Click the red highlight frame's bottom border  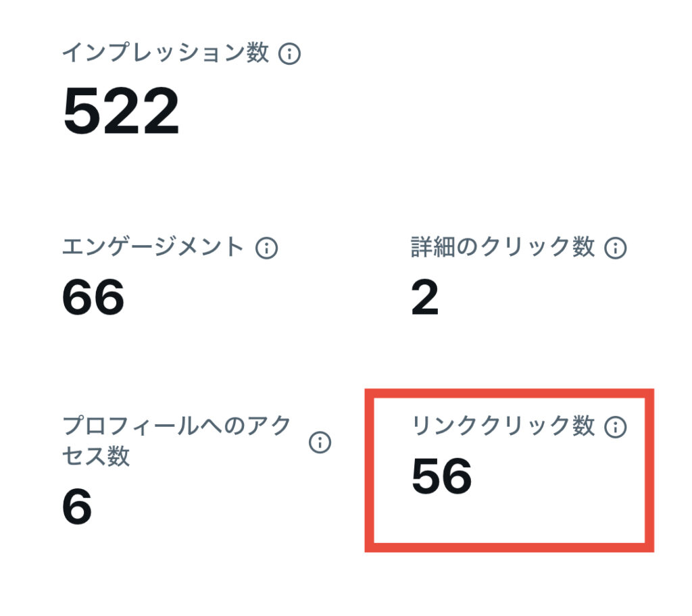coord(510,546)
